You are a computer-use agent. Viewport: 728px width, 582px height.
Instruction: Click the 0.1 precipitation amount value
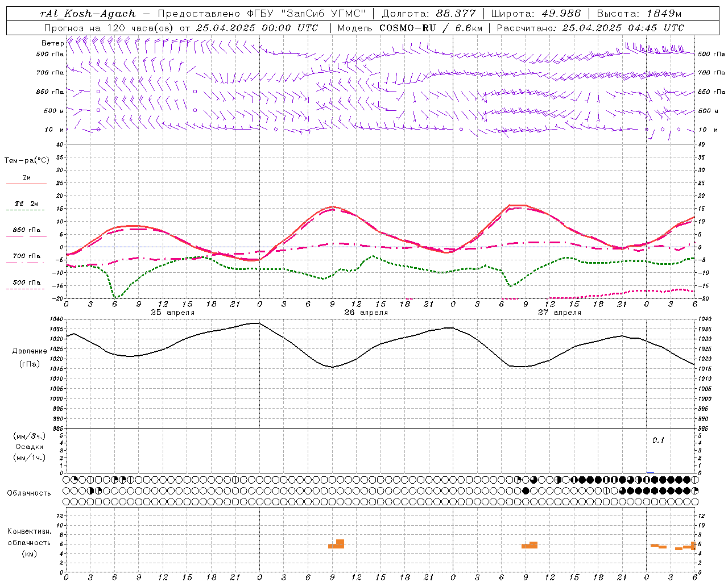[658, 440]
